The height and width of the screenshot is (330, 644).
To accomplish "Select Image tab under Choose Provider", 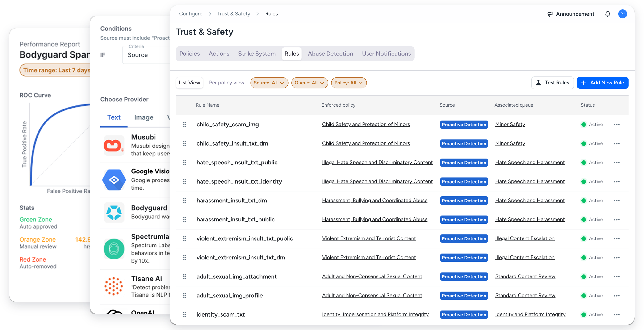I will coord(144,117).
